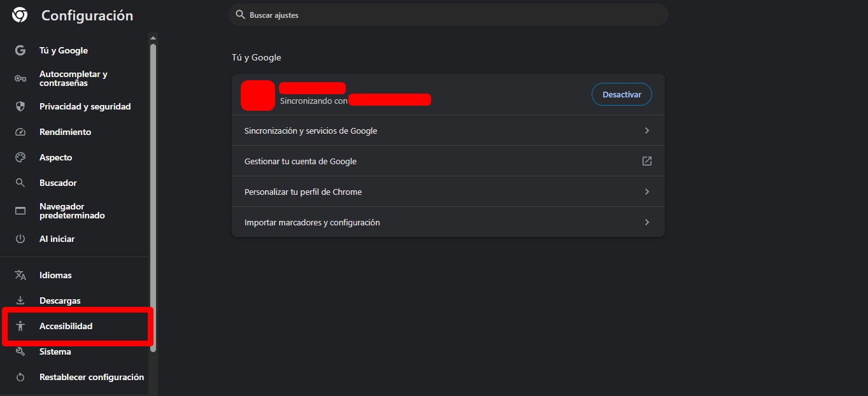Select the magnifier icon next to Buscador
The width and height of the screenshot is (868, 396).
(x=20, y=183)
